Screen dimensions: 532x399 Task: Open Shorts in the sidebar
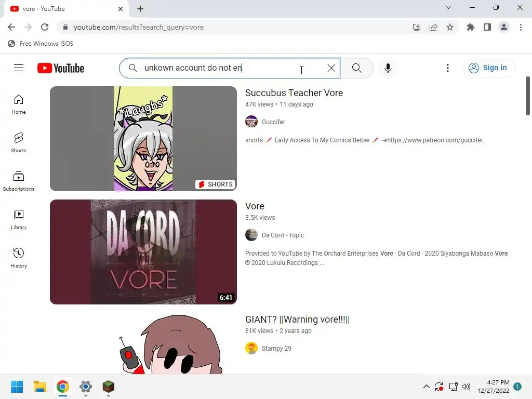[19, 143]
